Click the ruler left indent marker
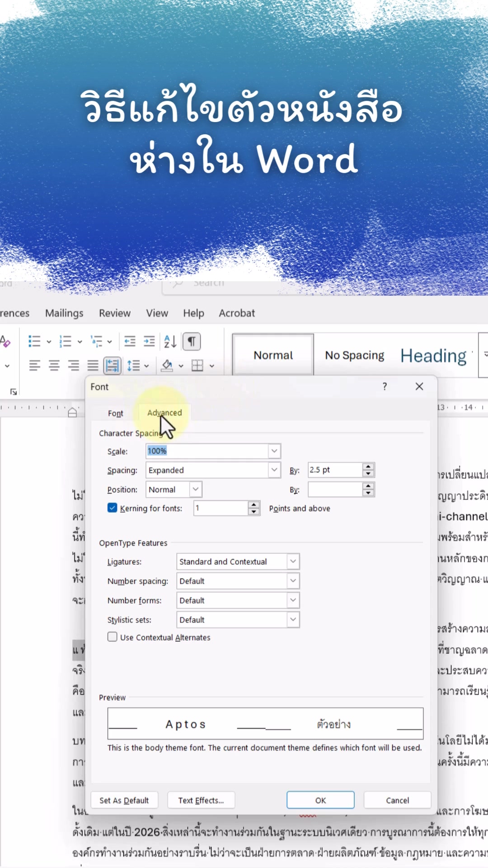This screenshot has height=868, width=488. click(x=72, y=412)
